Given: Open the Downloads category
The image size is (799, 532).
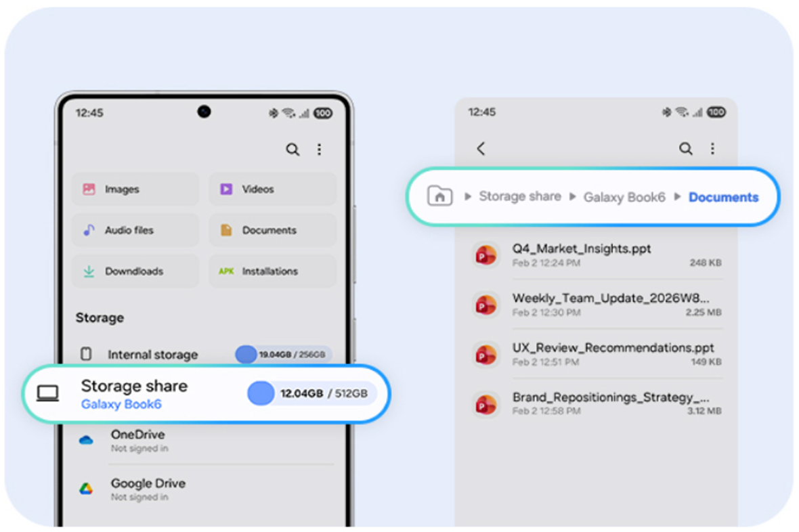Looking at the screenshot, I should pos(135,271).
